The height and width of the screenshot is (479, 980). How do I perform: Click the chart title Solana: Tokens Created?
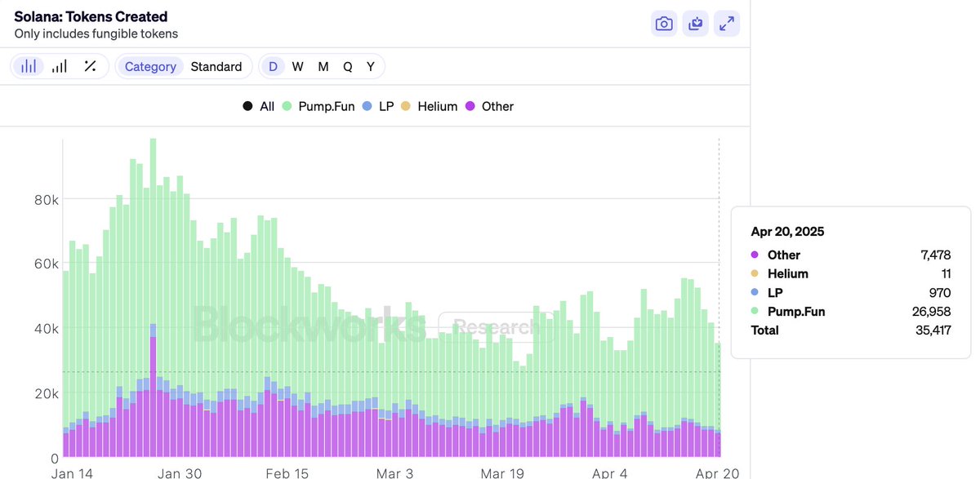click(91, 16)
